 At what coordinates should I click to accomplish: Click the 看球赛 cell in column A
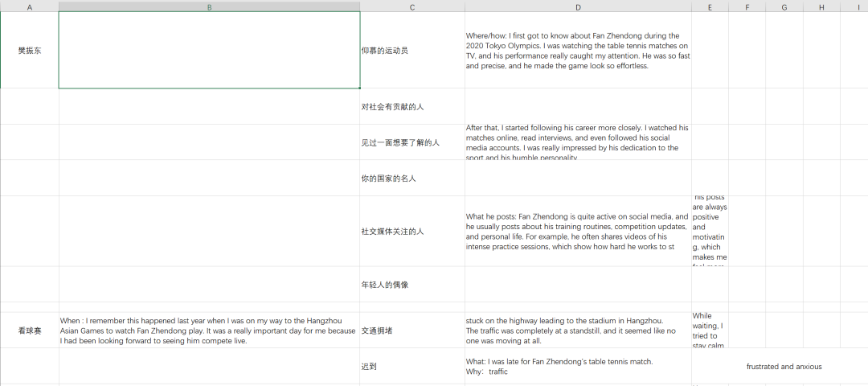pos(30,330)
